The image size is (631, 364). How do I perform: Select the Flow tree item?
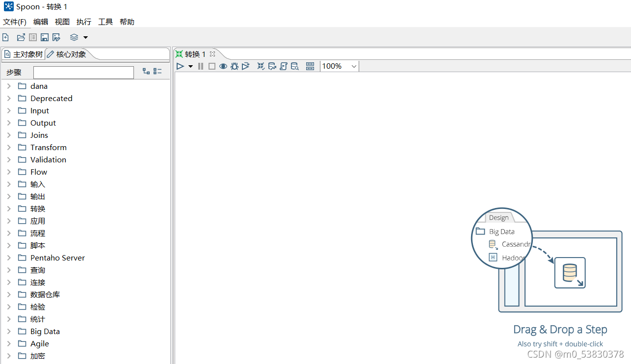point(39,172)
